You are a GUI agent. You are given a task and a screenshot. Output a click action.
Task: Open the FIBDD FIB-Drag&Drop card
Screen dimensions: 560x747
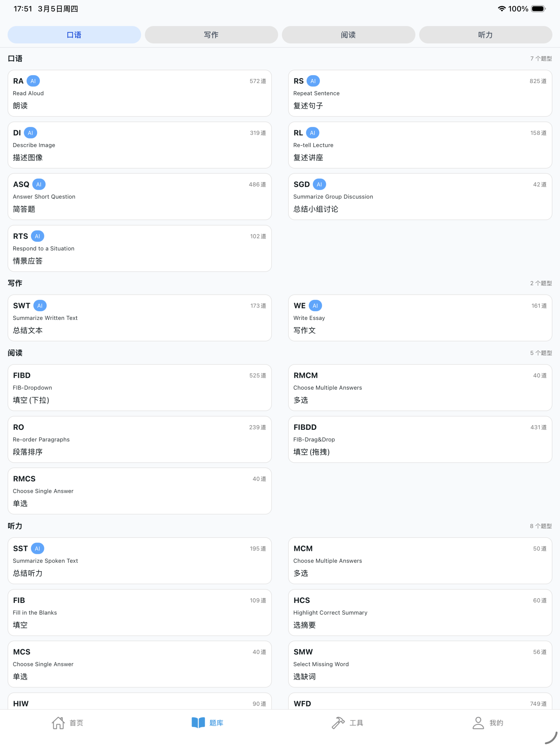pos(420,439)
